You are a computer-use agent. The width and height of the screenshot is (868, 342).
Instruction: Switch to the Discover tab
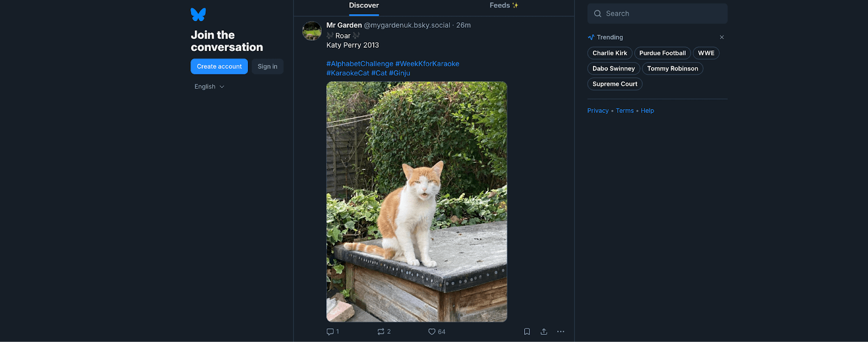point(363,6)
